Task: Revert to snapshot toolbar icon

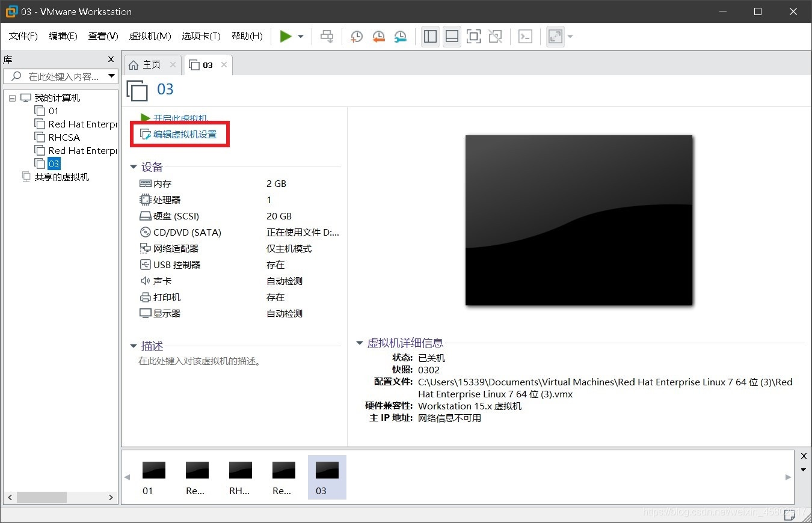Action: (378, 37)
